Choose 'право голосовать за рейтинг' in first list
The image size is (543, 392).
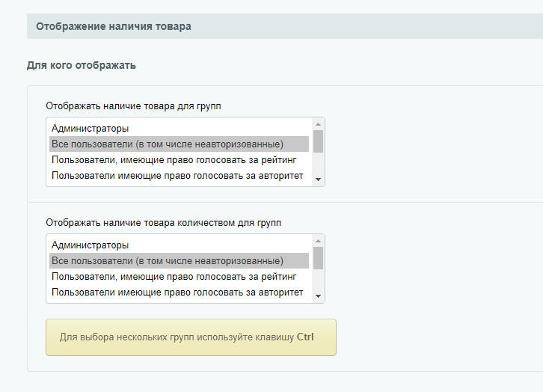click(x=179, y=160)
